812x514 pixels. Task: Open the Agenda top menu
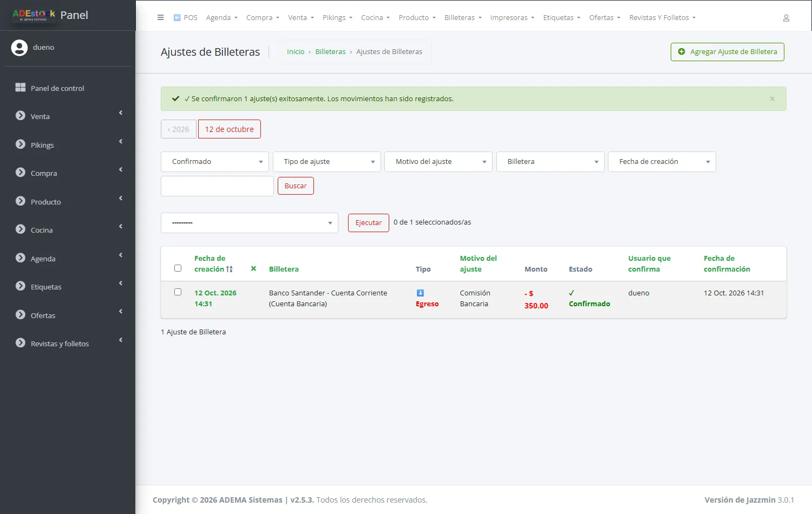click(x=222, y=18)
